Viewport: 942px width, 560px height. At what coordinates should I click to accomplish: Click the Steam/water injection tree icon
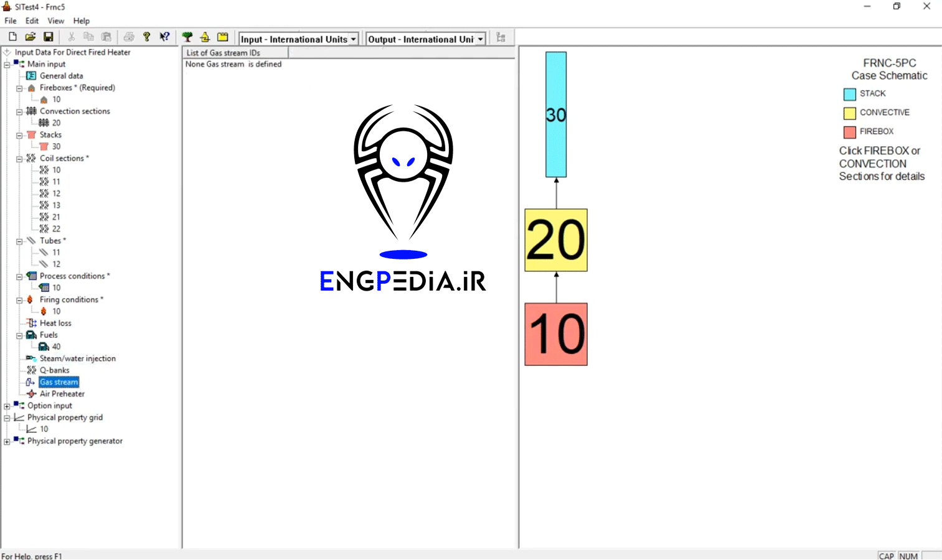pos(31,358)
